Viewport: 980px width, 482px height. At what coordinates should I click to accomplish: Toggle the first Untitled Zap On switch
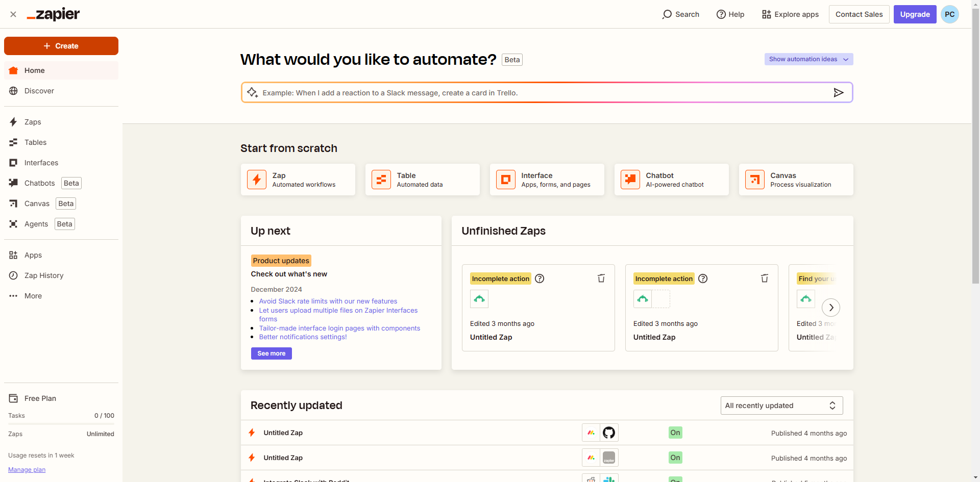[x=675, y=433]
